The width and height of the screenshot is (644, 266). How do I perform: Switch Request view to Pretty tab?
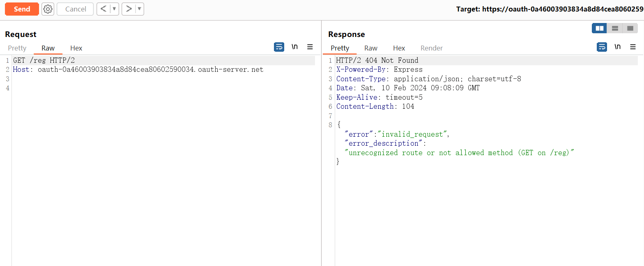17,48
